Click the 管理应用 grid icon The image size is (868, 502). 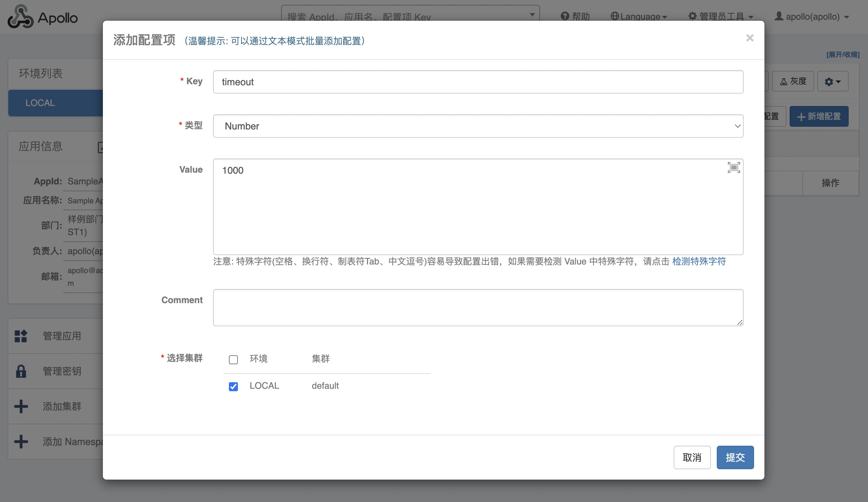point(21,336)
